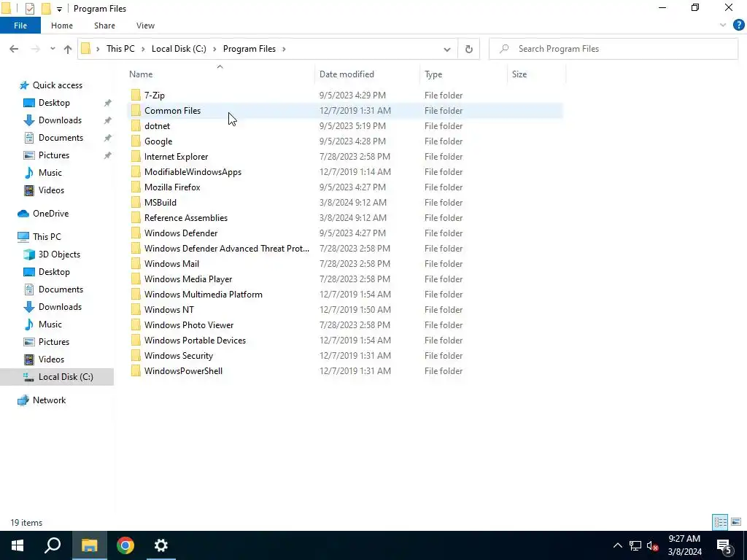This screenshot has height=560, width=747.
Task: Click This PC in the address bar path
Action: click(120, 49)
